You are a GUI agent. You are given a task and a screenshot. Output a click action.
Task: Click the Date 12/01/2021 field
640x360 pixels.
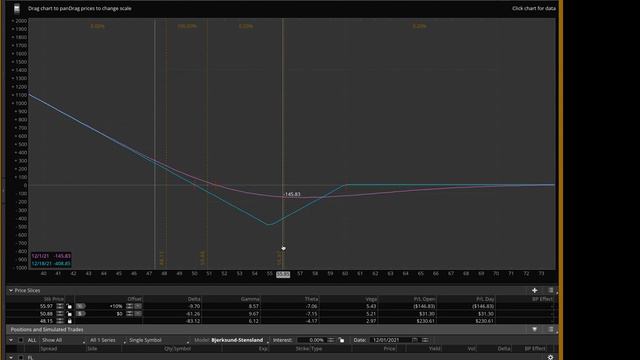point(390,340)
